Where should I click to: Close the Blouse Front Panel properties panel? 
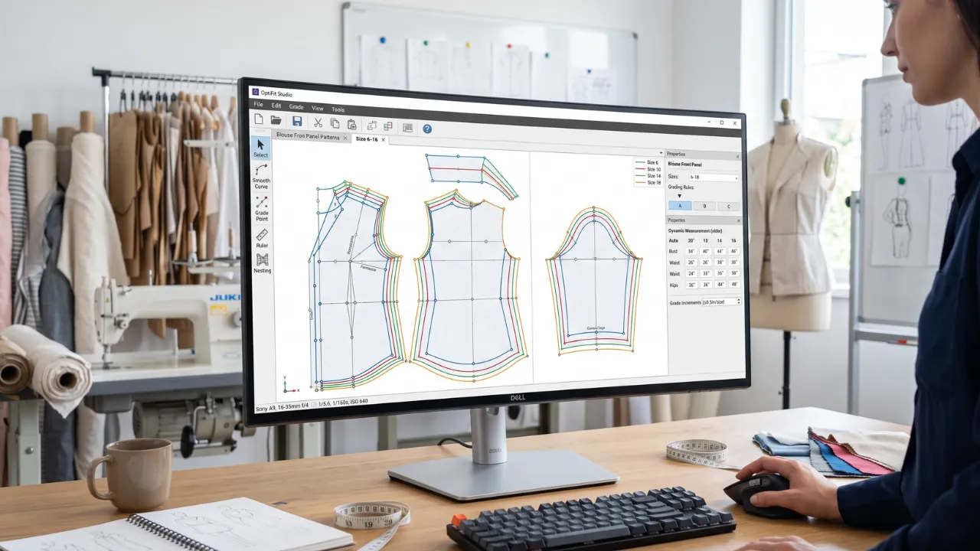pyautogui.click(x=737, y=156)
